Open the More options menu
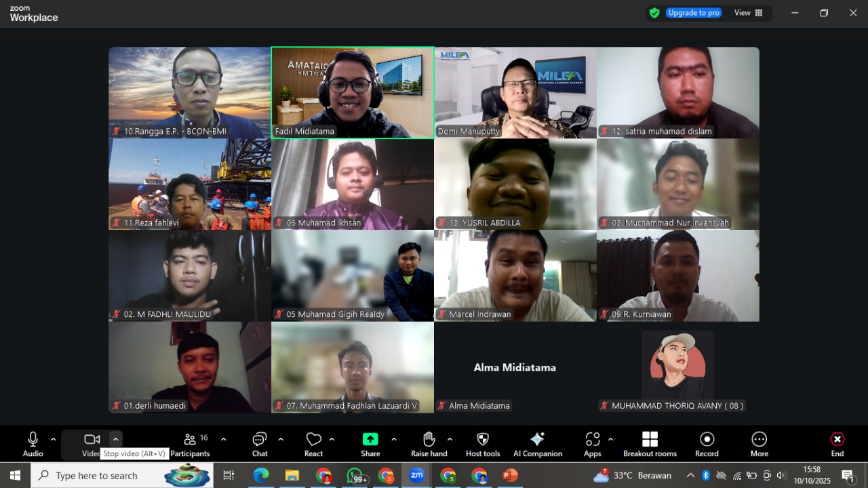This screenshot has height=488, width=868. (759, 444)
